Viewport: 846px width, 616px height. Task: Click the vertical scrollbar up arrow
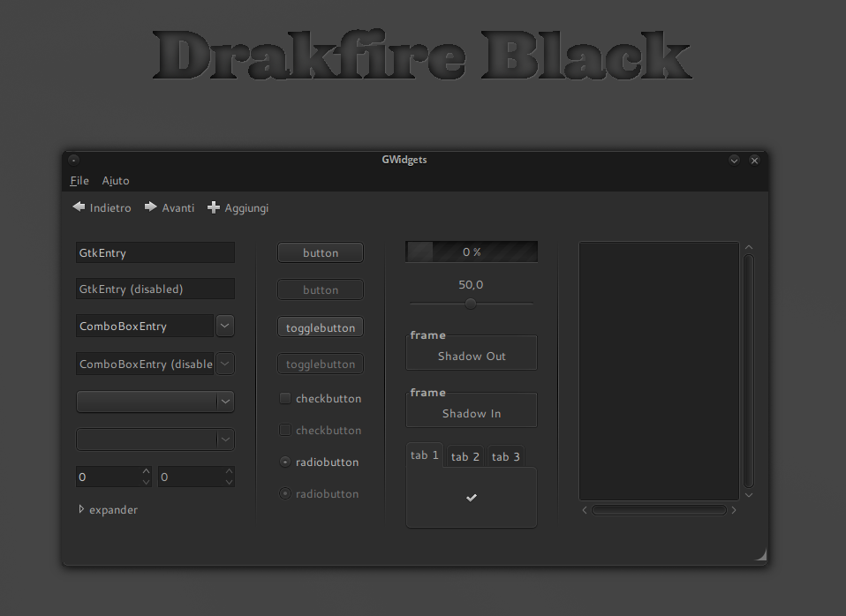click(749, 247)
